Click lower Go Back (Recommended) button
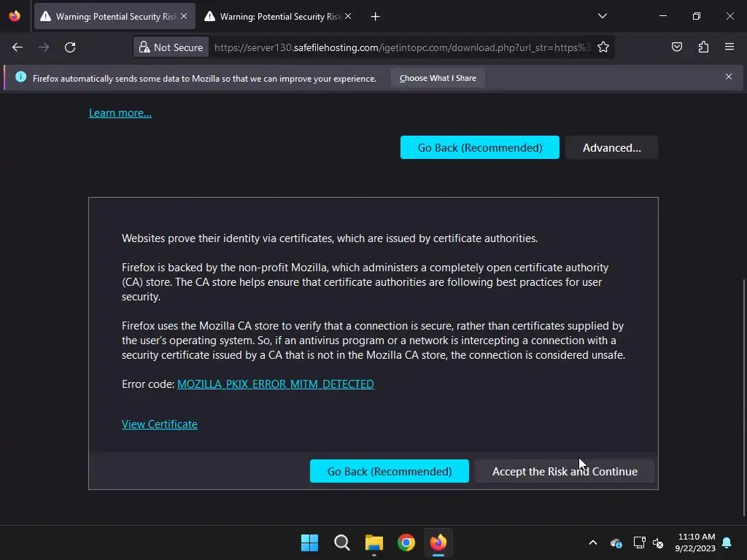 pyautogui.click(x=390, y=471)
